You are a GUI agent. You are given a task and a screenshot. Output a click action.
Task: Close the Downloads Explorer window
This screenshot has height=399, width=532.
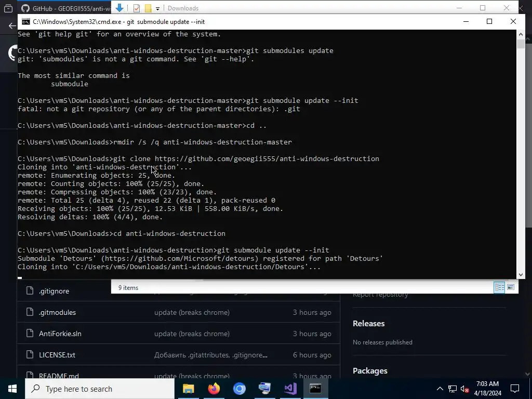(507, 8)
